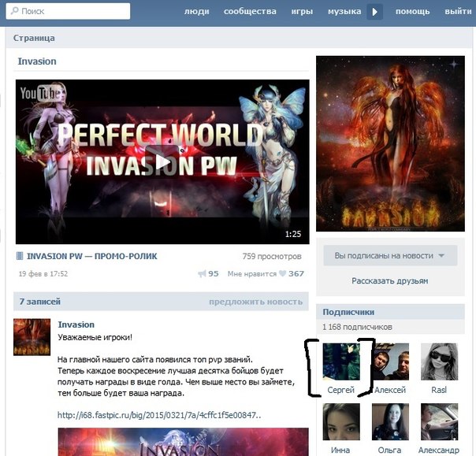Open the сообщества menu item
The image size is (476, 456).
(x=250, y=12)
